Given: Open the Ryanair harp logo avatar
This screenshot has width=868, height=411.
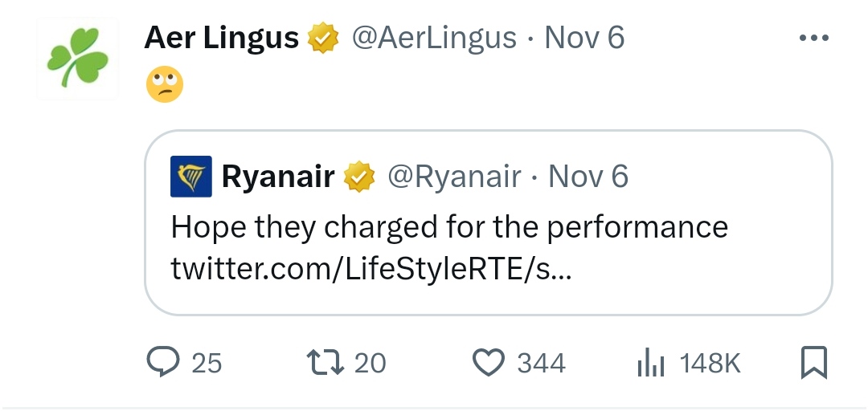Looking at the screenshot, I should click(x=191, y=177).
